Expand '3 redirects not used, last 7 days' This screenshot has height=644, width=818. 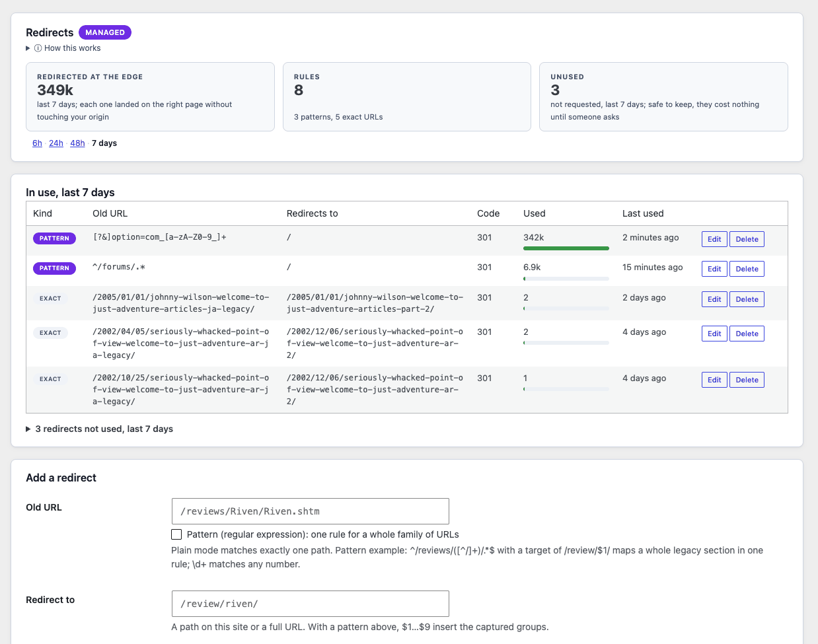coord(99,429)
